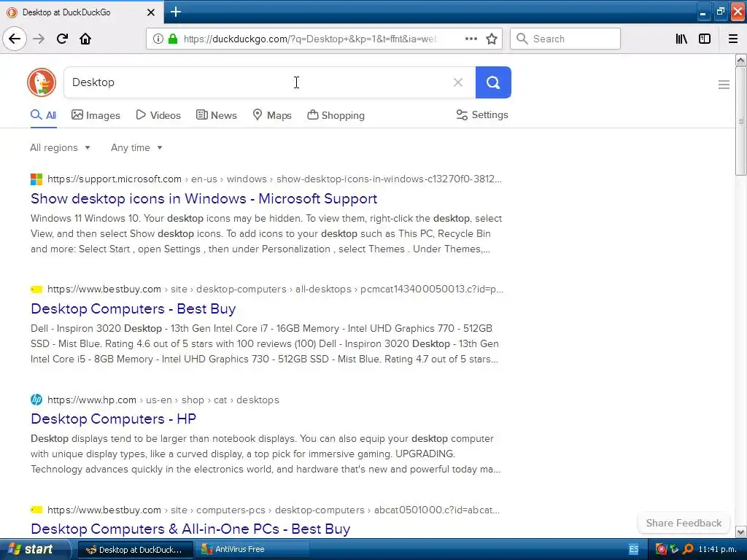Click the scrollbar up arrow
Image resolution: width=747 pixels, height=560 pixels.
pyautogui.click(x=740, y=61)
